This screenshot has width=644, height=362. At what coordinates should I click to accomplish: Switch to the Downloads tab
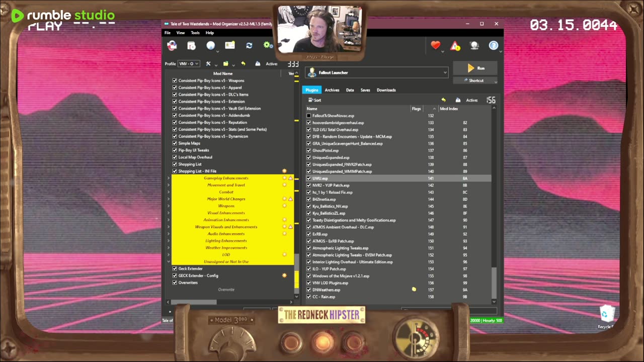pyautogui.click(x=386, y=90)
